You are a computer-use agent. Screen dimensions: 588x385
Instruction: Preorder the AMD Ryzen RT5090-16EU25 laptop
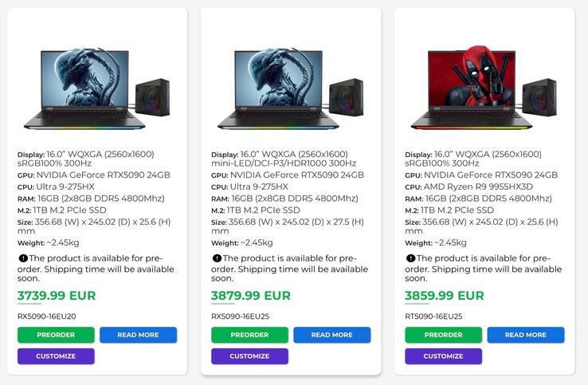point(443,335)
